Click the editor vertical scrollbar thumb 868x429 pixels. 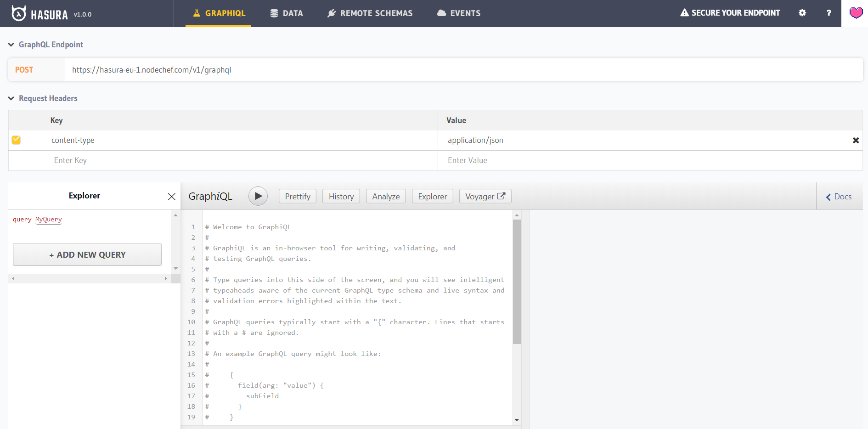coord(517,282)
